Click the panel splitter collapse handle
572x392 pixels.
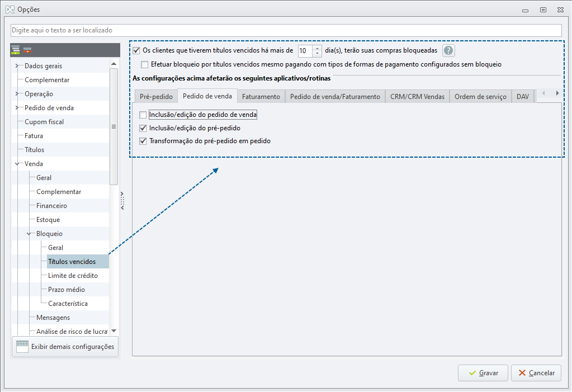122,201
